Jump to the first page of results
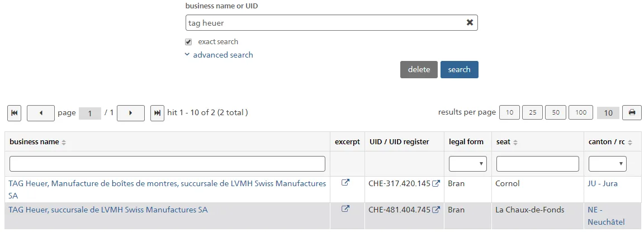 (x=14, y=113)
